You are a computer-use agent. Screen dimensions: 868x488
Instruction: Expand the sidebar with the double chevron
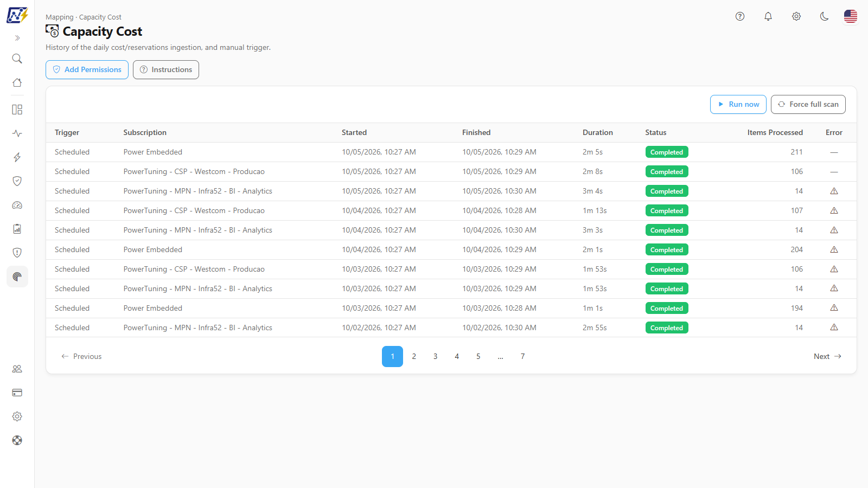(x=17, y=38)
